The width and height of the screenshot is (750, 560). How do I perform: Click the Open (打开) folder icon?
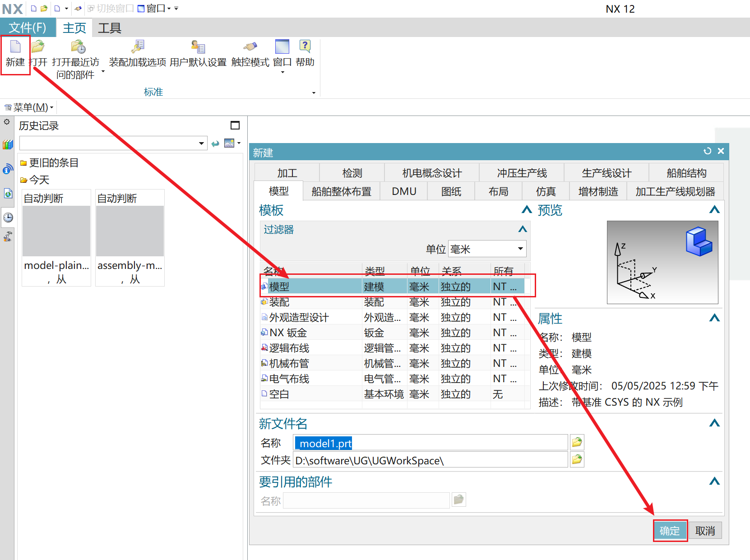pyautogui.click(x=38, y=46)
